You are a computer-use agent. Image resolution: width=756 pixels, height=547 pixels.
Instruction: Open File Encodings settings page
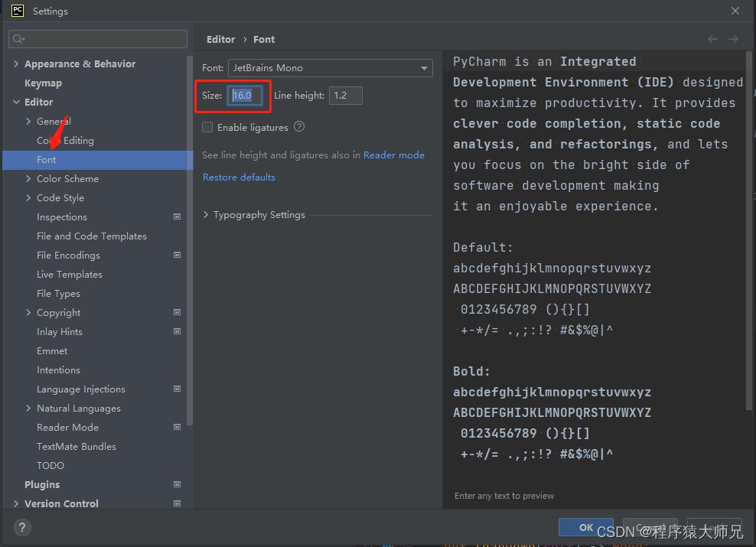68,256
